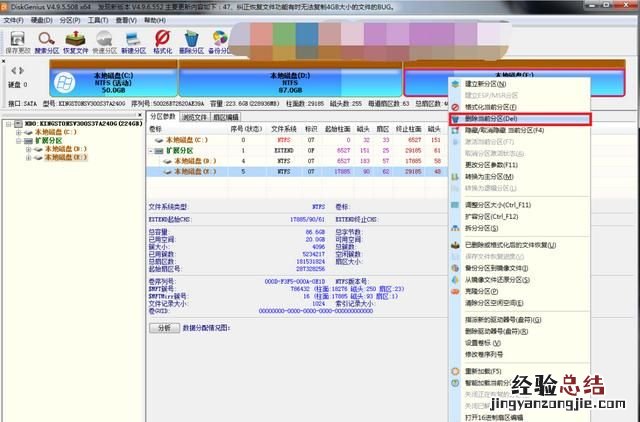
Task: Click the 新建分区 (New Partition) toolbar icon
Action: click(135, 40)
